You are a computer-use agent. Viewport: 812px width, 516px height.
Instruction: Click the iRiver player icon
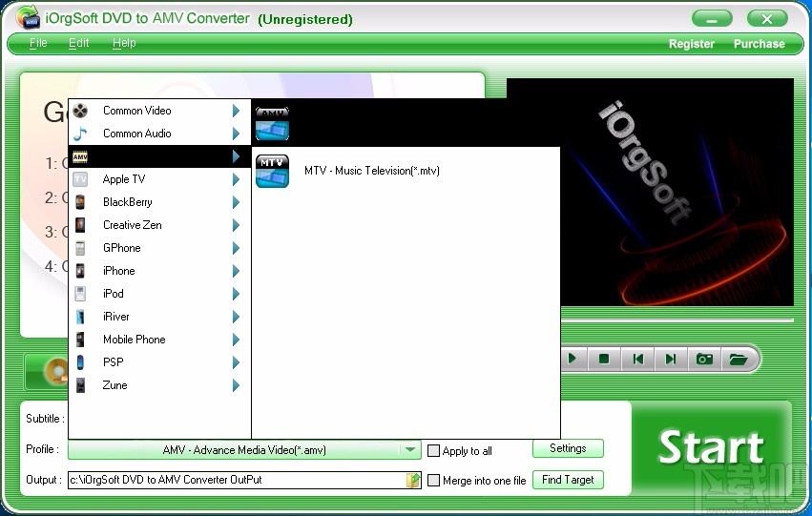[x=80, y=317]
